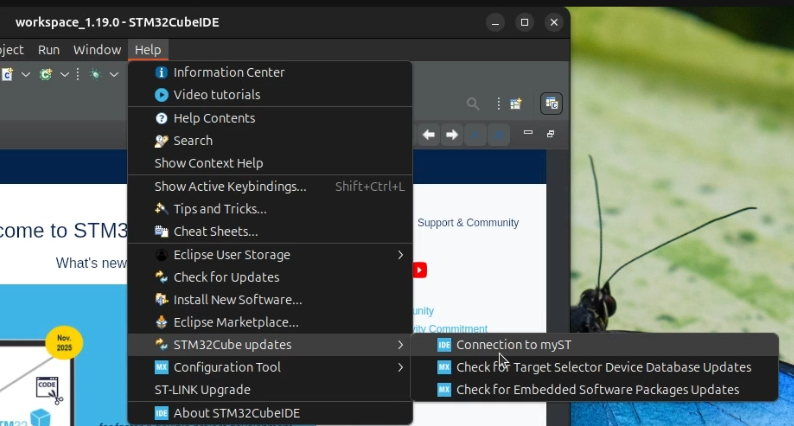Screen dimensions: 794x426
Task: Open the Help menu in menu bar
Action: (x=148, y=50)
